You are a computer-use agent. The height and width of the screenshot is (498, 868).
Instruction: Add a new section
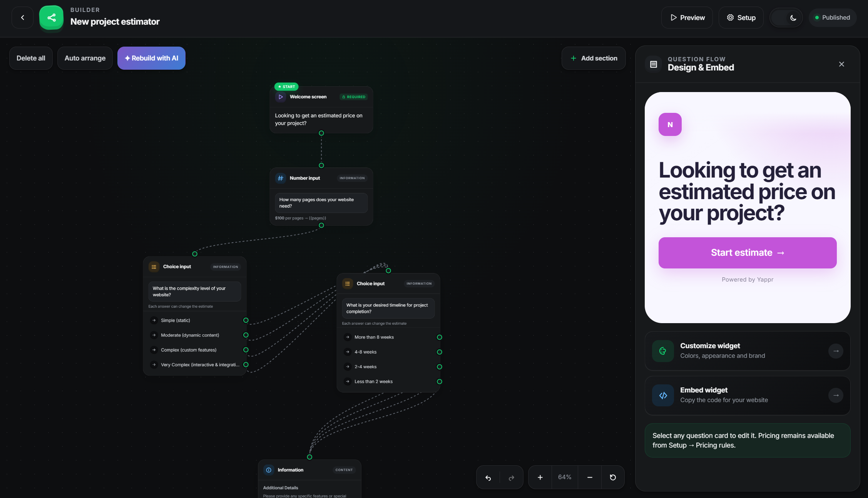594,58
